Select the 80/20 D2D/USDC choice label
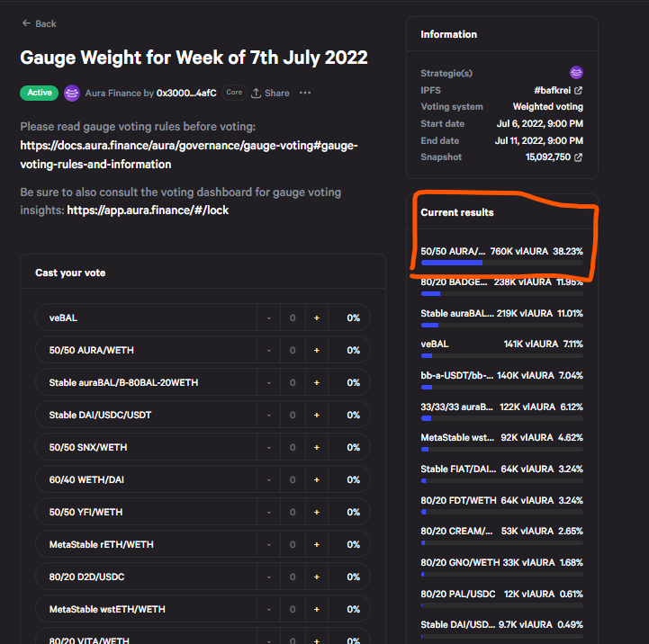649x644 pixels. 86,577
